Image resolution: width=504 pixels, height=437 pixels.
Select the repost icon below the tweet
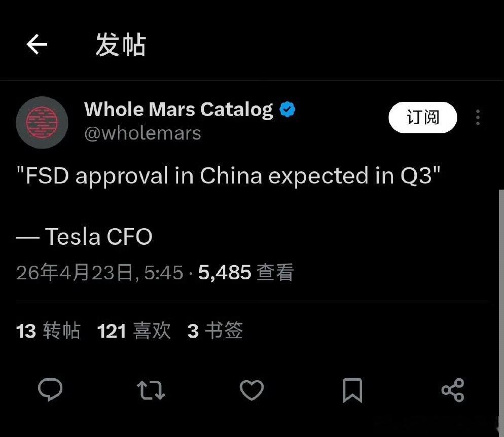pyautogui.click(x=150, y=390)
